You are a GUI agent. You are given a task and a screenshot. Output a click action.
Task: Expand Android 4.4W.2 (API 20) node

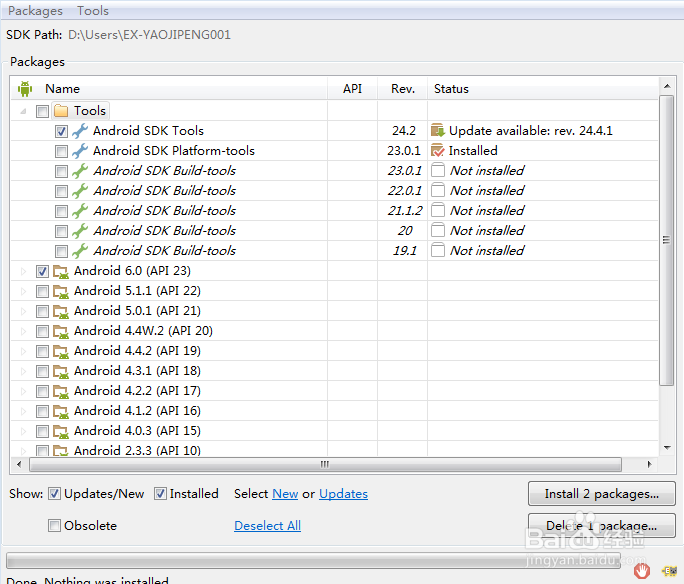24,331
